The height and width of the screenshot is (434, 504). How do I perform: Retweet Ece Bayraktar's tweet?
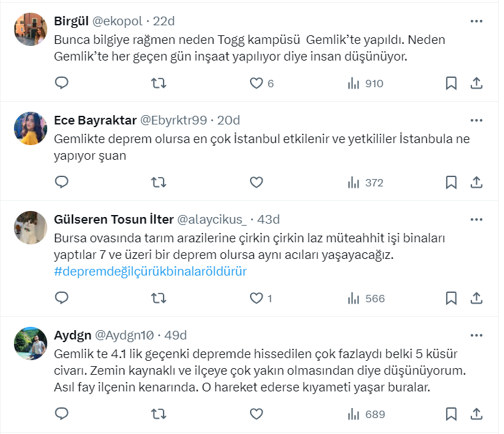coord(160,182)
